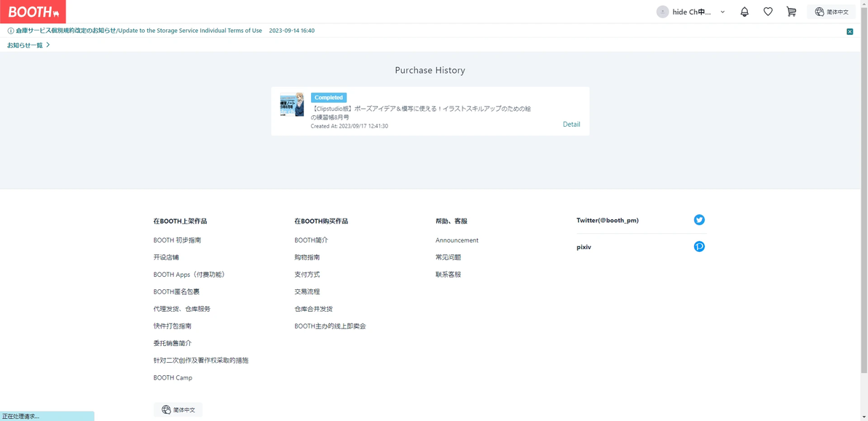The image size is (868, 421).
Task: Go to 购物指南 in footer
Action: [x=307, y=258]
